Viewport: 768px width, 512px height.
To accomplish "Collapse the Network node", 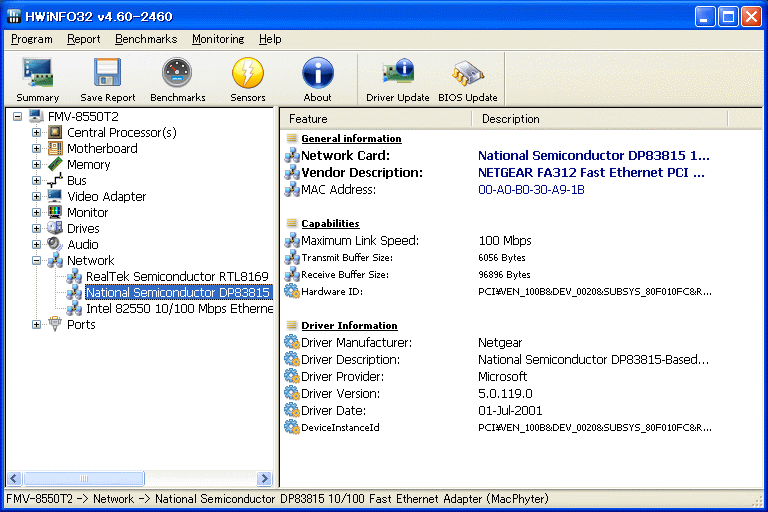I will [36, 260].
